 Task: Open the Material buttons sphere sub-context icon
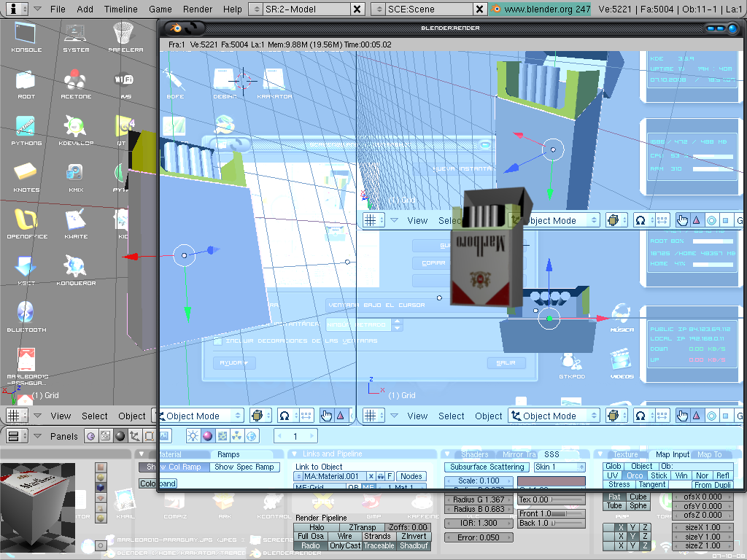pyautogui.click(x=208, y=436)
